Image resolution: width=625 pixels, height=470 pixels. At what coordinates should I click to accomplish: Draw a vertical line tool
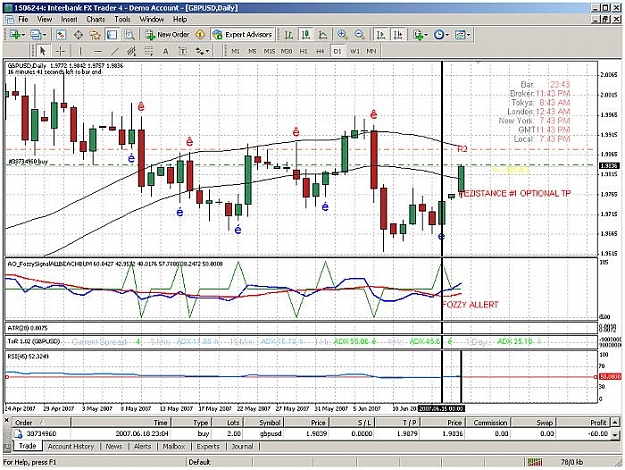click(x=80, y=51)
